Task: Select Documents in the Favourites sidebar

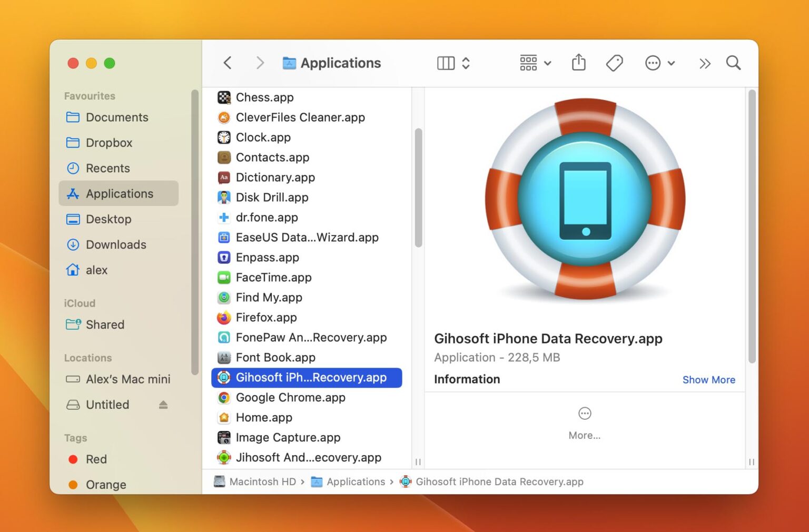Action: click(x=117, y=117)
